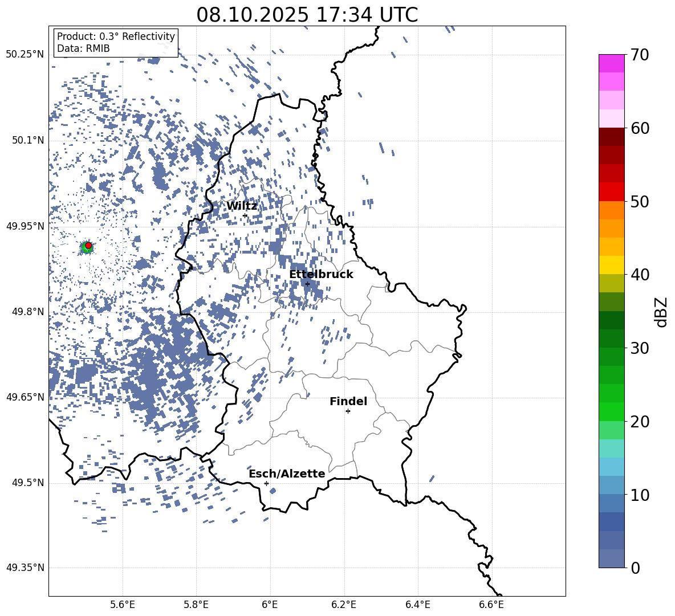Viewport: 675px width, 616px height.
Task: Click the Findel station label
Action: [x=348, y=401]
